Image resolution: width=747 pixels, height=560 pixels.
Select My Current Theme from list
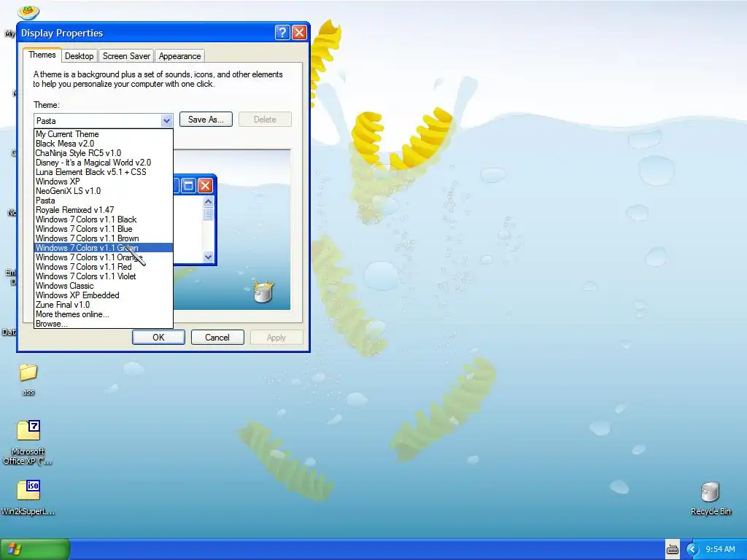click(x=104, y=134)
